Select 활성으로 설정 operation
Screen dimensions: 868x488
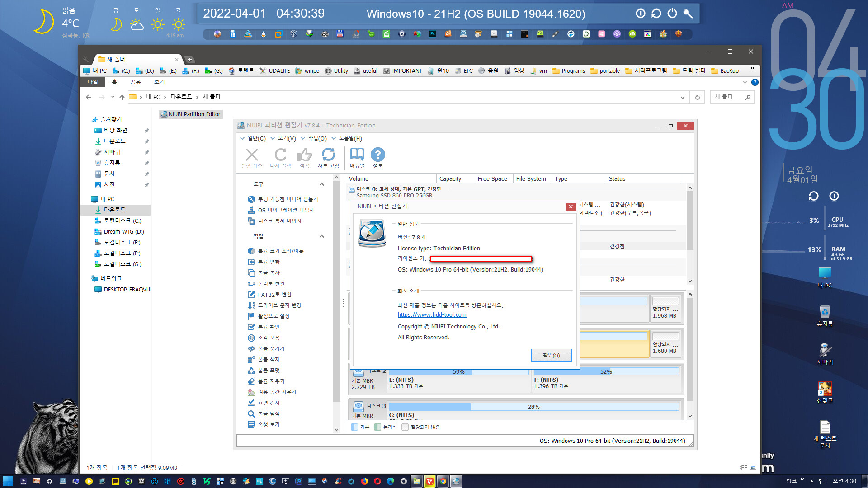pyautogui.click(x=269, y=316)
